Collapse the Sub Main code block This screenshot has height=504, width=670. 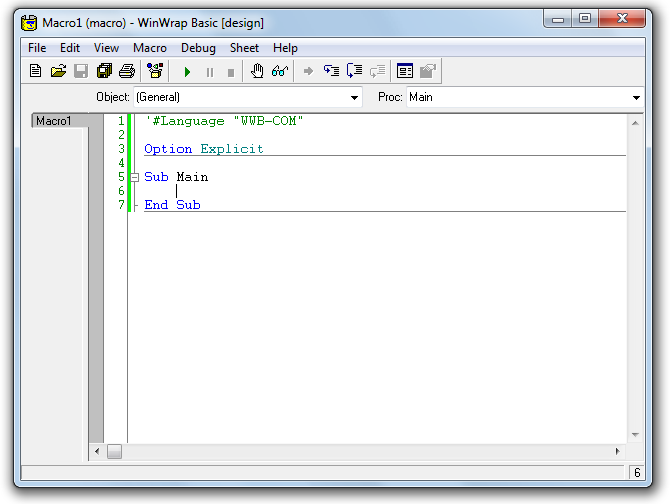[135, 177]
